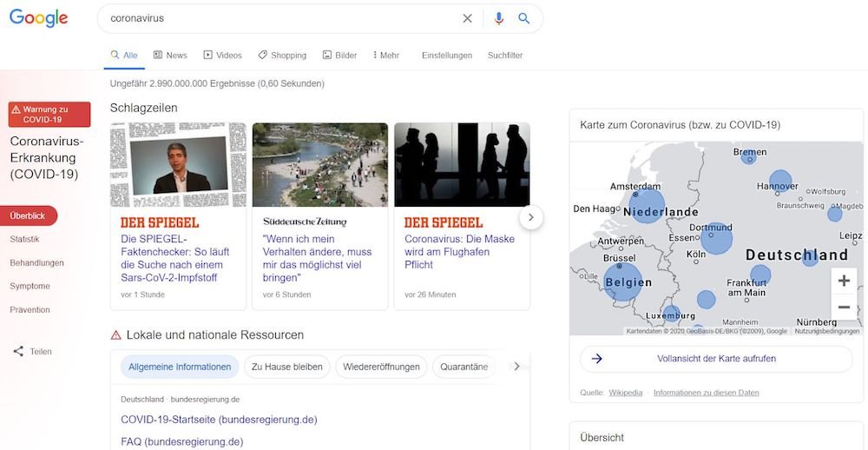Click the Karte zum Coronavirus heading
This screenshot has width=868, height=450.
[x=681, y=125]
